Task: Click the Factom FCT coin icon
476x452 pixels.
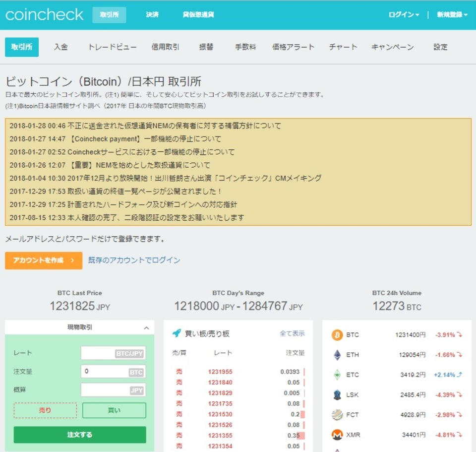Action: coord(337,415)
